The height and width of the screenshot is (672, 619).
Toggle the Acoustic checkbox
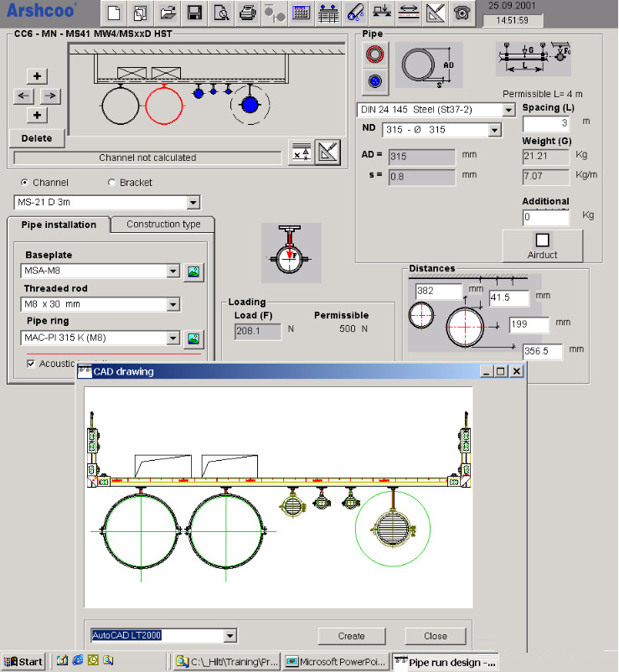[31, 364]
